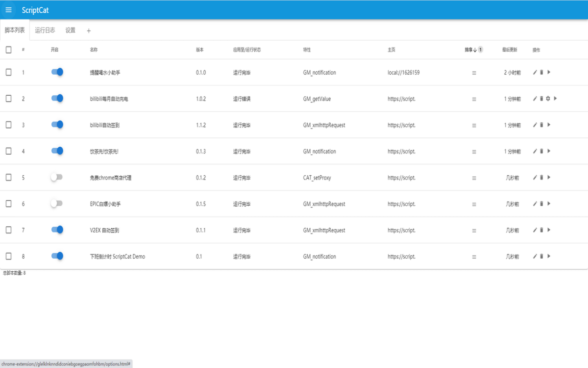Viewport: 588px width, 368px height.
Task: Enable the 免费chrome商店代理 script switch
Action: (x=57, y=177)
